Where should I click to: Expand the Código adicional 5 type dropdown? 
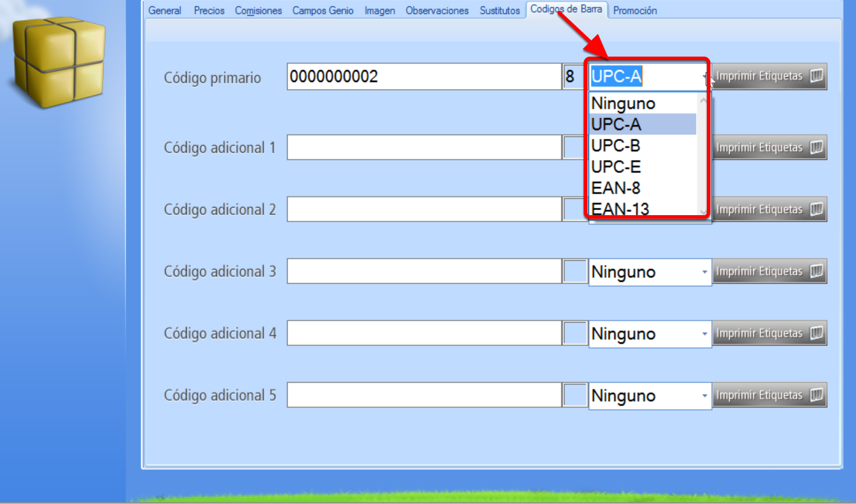704,396
